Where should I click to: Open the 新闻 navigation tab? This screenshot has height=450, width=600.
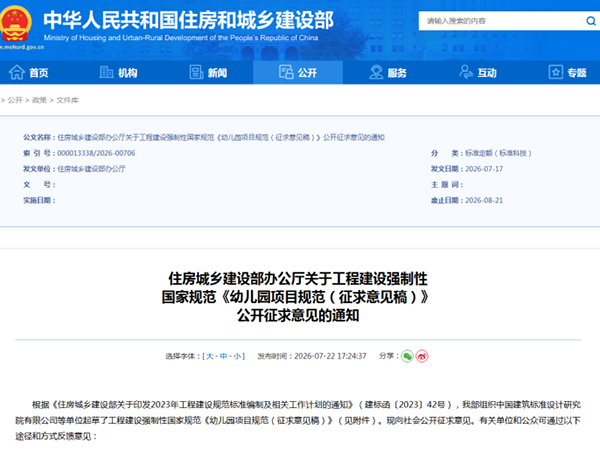pyautogui.click(x=209, y=72)
